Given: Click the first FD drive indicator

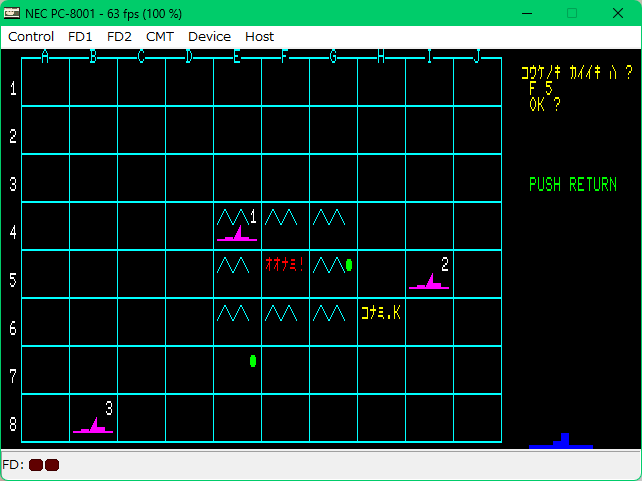Looking at the screenshot, I should tap(36, 465).
